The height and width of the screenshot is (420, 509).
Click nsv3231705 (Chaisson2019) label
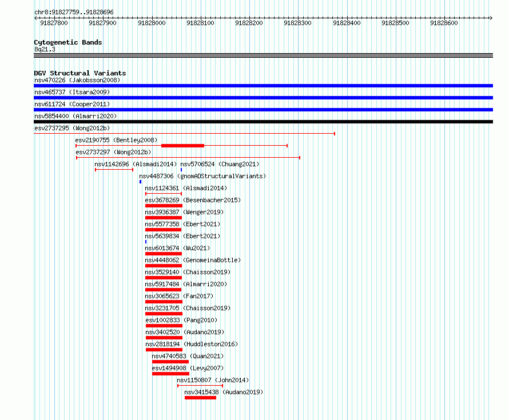(188, 308)
